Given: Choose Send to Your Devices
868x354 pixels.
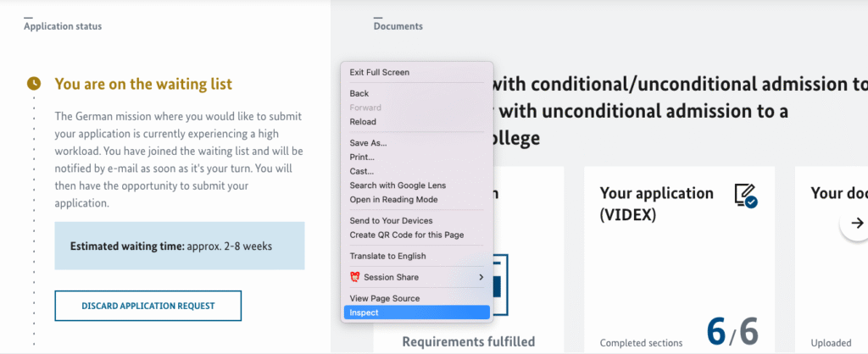Looking at the screenshot, I should pos(417,221).
